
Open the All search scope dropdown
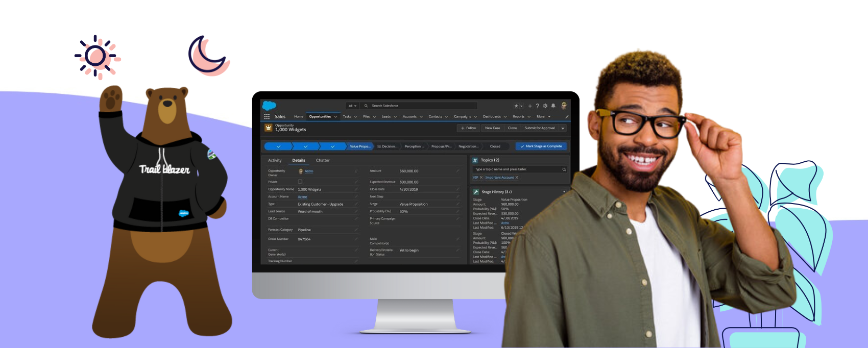click(353, 106)
